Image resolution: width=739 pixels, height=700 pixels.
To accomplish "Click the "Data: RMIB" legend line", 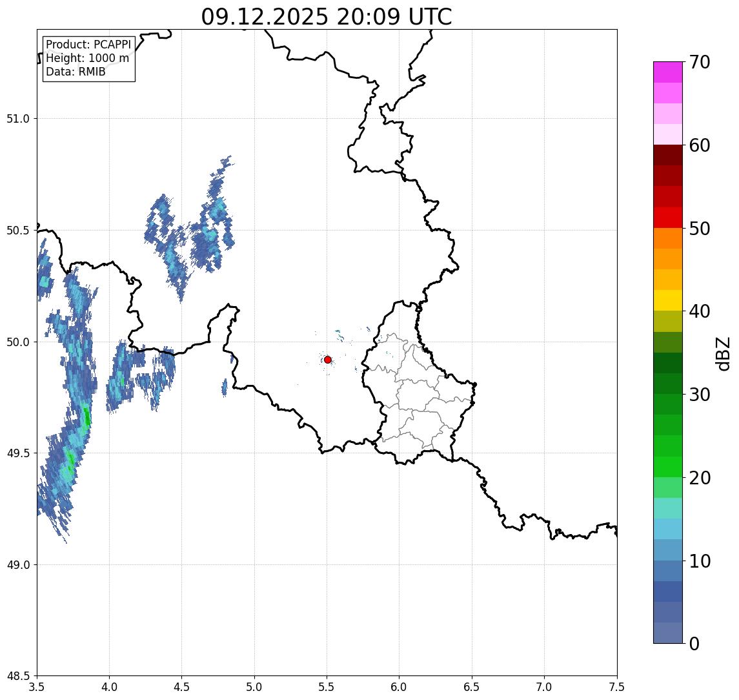I will (x=76, y=72).
